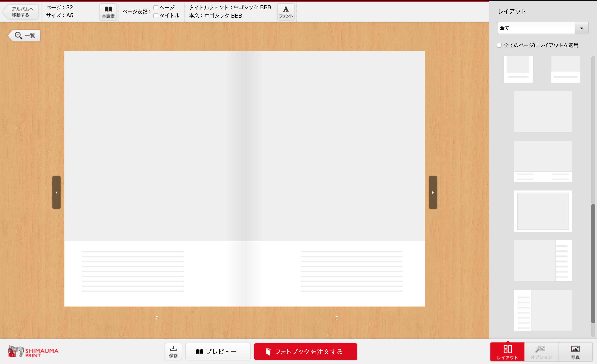Select spread layout with text on left

coord(543,311)
